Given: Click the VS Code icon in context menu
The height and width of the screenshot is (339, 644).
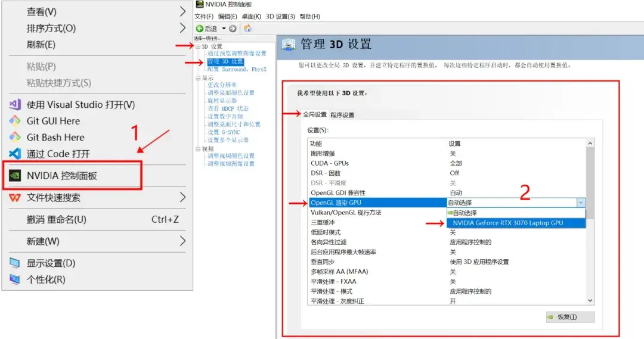Looking at the screenshot, I should pos(15,154).
